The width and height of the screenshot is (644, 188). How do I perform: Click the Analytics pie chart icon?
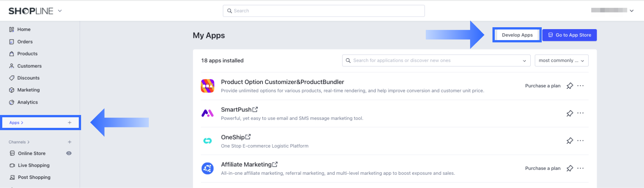click(x=12, y=102)
